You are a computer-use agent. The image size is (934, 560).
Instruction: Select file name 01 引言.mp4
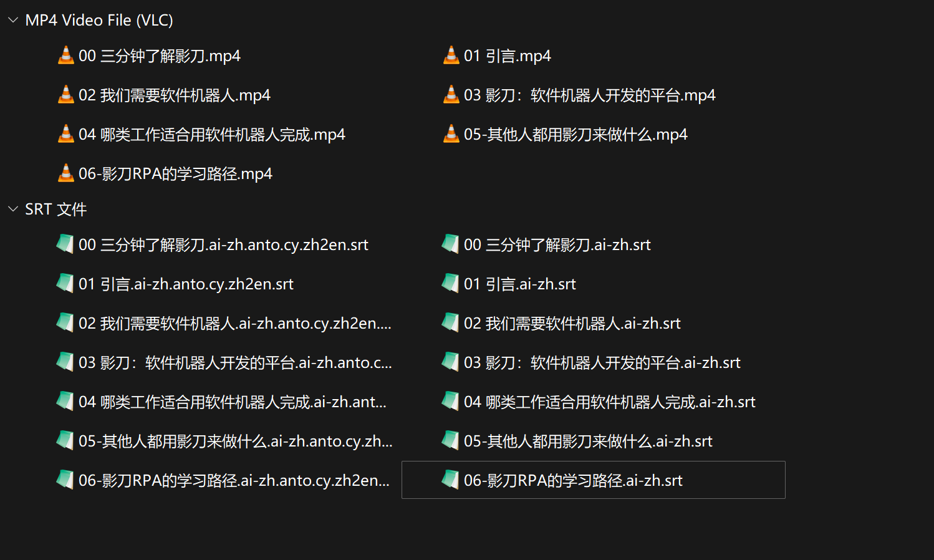tap(508, 56)
